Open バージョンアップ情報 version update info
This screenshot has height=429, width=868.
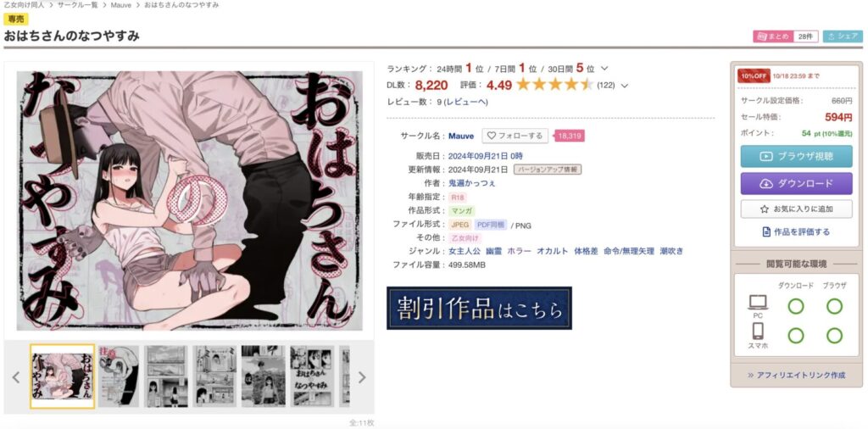click(x=548, y=170)
